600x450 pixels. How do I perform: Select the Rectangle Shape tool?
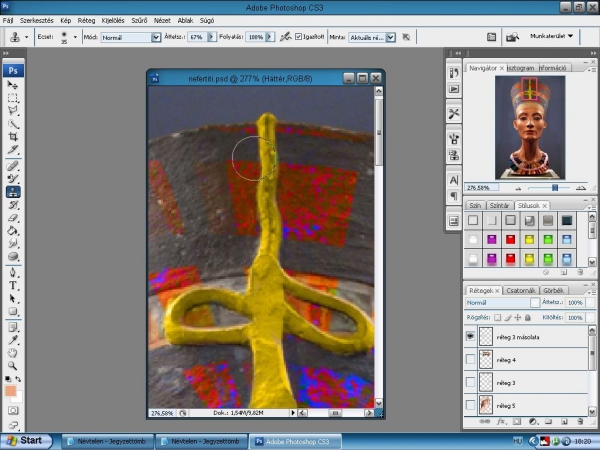click(x=13, y=311)
